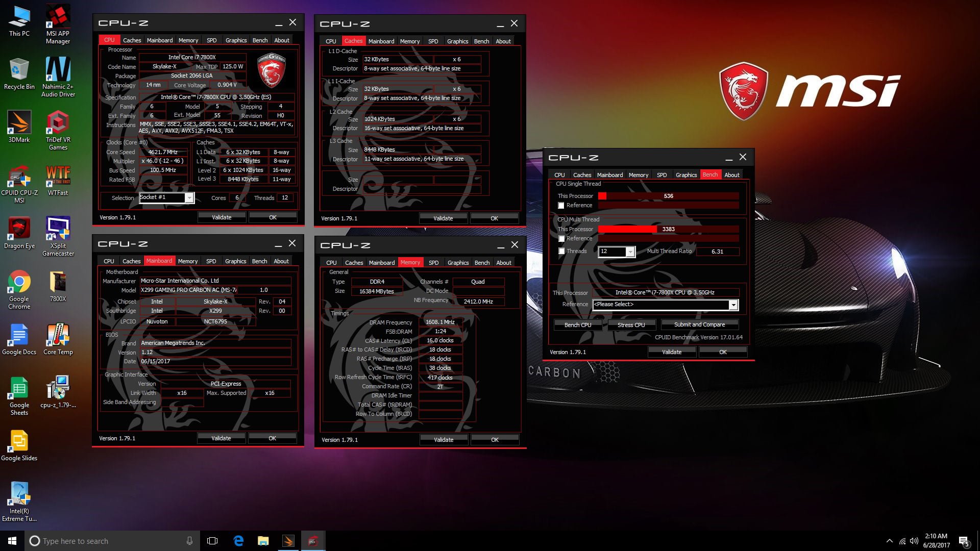Open Microsoft Edge from the taskbar

pyautogui.click(x=238, y=541)
